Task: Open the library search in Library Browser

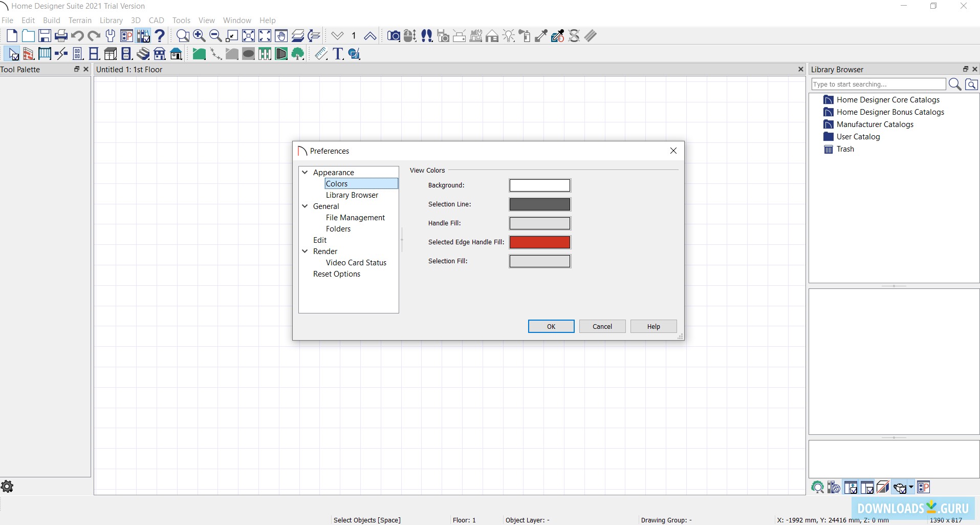Action: tap(955, 84)
